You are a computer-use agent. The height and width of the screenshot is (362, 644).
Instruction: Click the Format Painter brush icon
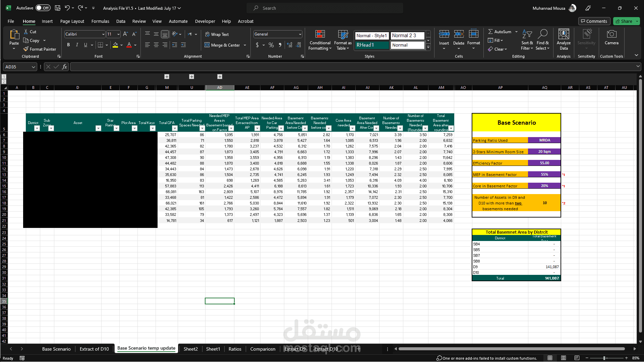click(26, 49)
